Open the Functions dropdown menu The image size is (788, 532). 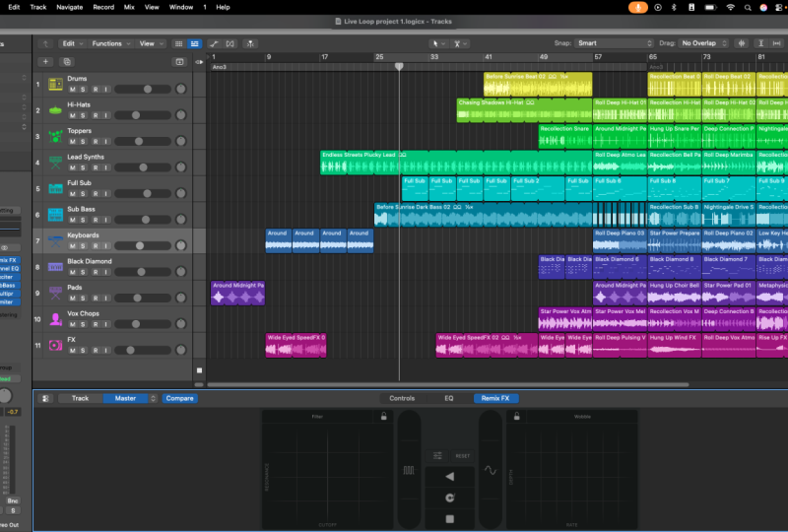click(x=111, y=43)
